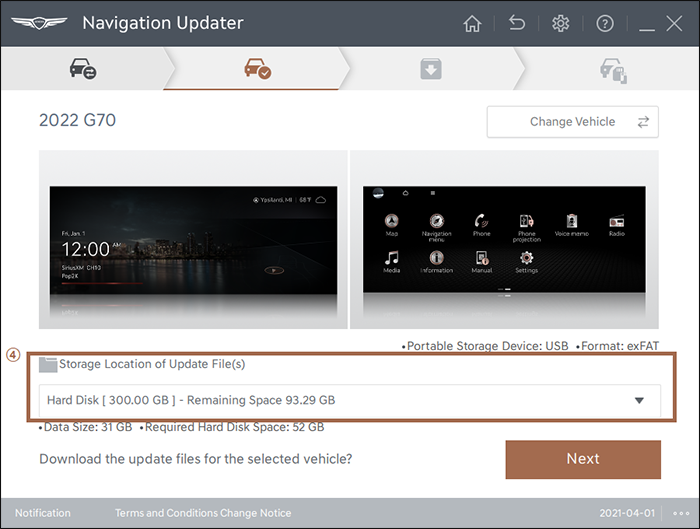Click the 2021-04-01 date in footer
The height and width of the screenshot is (529, 700).
point(627,513)
